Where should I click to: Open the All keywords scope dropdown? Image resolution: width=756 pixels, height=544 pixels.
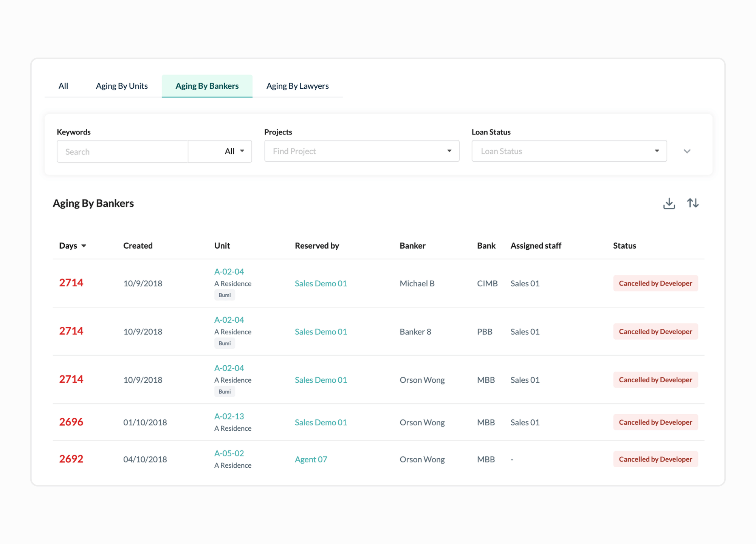point(220,151)
